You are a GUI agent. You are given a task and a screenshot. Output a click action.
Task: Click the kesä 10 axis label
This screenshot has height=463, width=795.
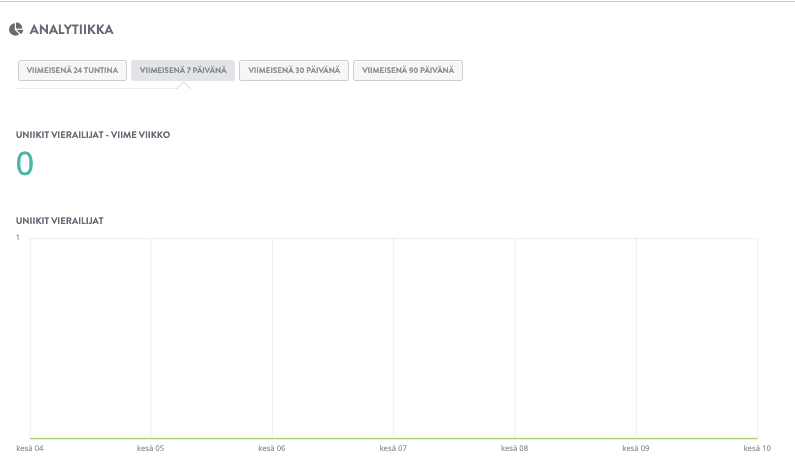pos(757,448)
